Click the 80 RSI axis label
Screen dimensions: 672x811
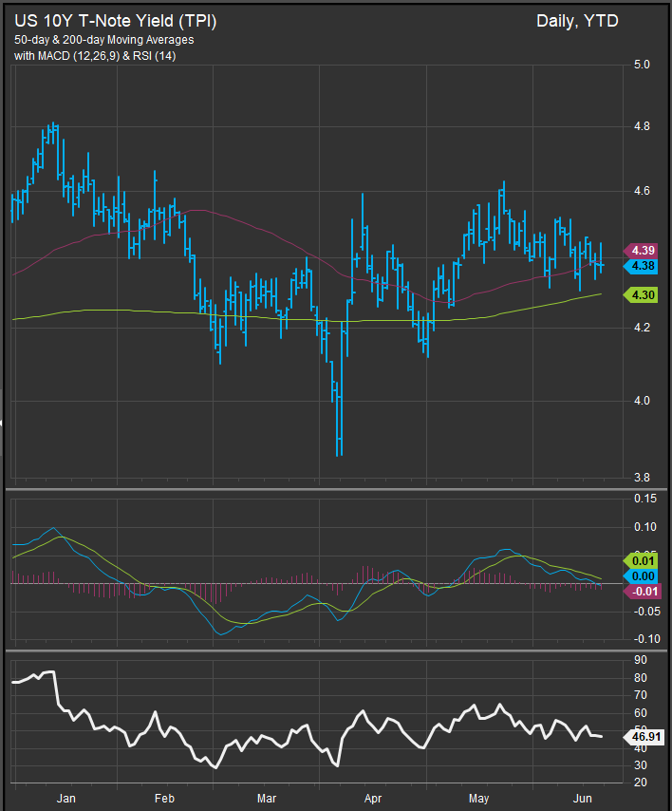pyautogui.click(x=641, y=677)
